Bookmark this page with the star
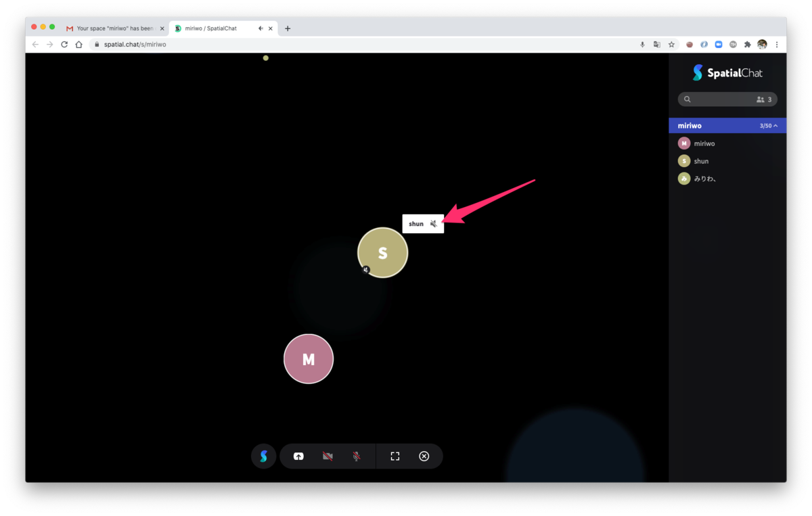The image size is (812, 516). [x=671, y=45]
